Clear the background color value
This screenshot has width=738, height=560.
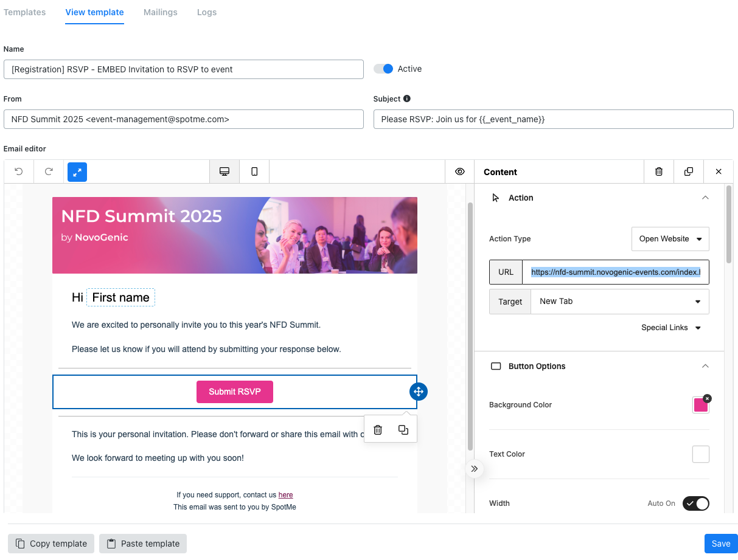707,398
